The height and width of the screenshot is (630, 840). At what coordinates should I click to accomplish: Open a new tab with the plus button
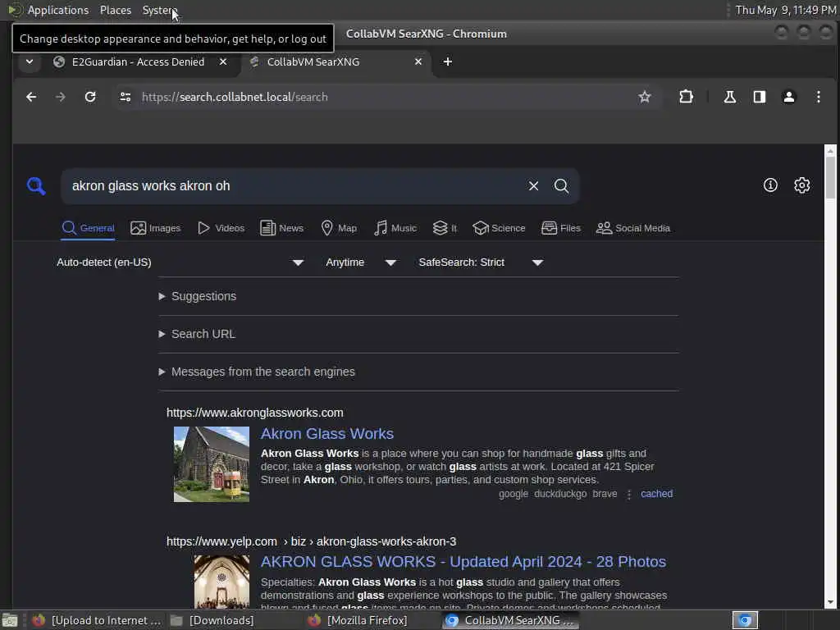pyautogui.click(x=448, y=62)
